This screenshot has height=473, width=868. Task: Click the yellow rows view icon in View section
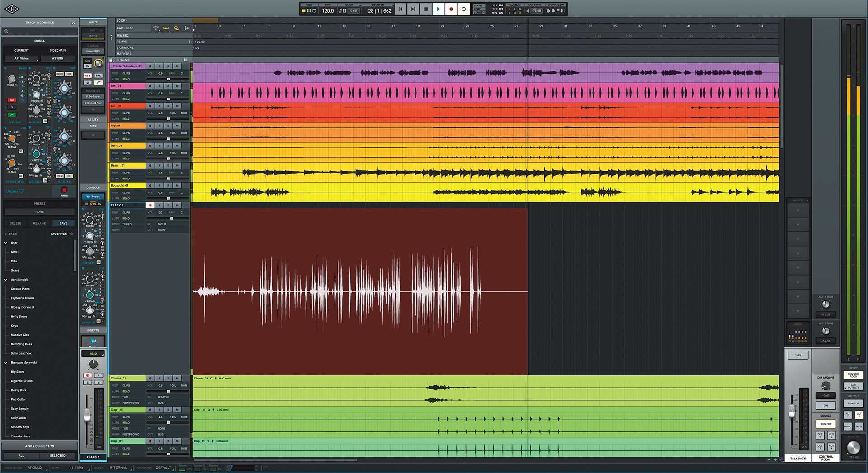point(304,11)
